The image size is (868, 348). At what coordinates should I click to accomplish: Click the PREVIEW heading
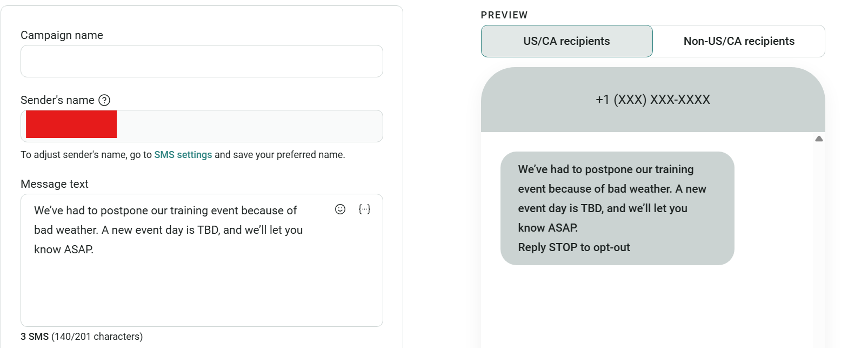coord(504,15)
